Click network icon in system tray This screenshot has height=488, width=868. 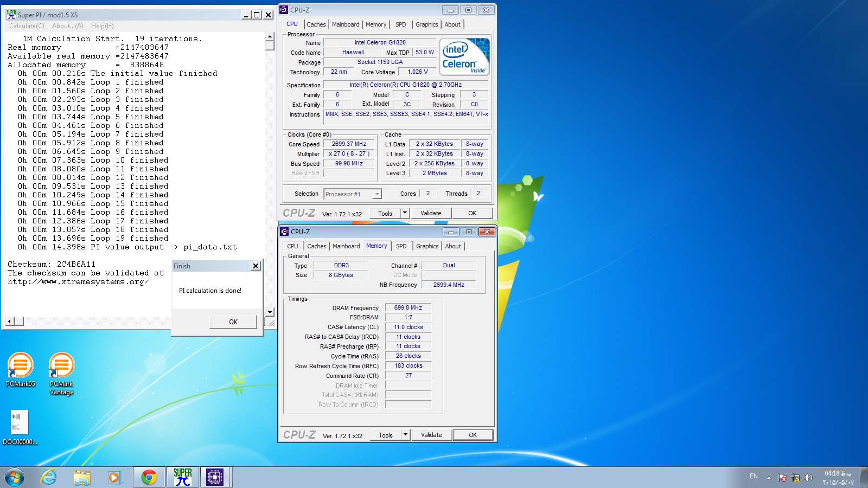(x=795, y=478)
